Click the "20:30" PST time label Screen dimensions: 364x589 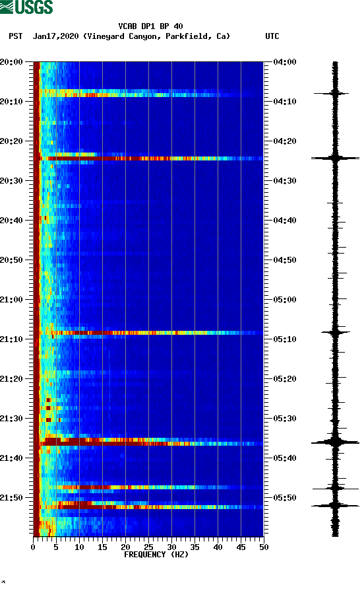11,181
